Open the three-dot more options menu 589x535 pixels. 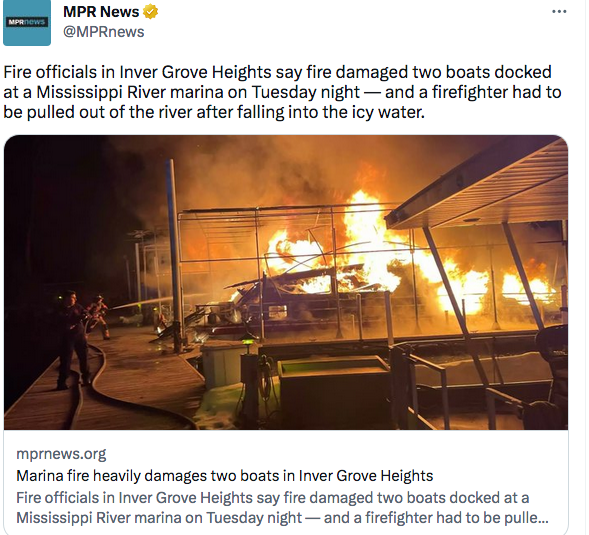559,12
